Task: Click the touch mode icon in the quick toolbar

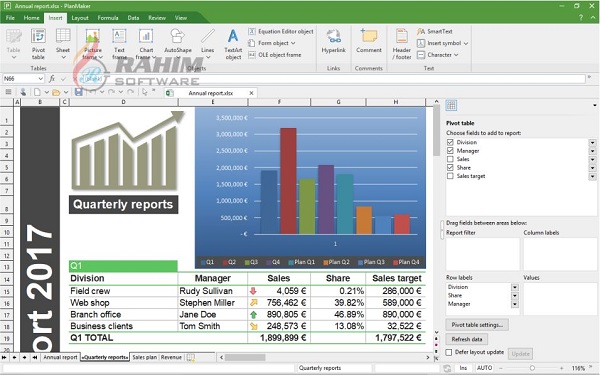Action: coord(23,92)
